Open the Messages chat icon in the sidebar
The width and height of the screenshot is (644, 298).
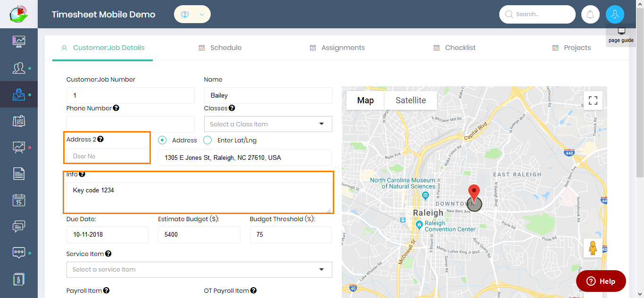tap(19, 226)
